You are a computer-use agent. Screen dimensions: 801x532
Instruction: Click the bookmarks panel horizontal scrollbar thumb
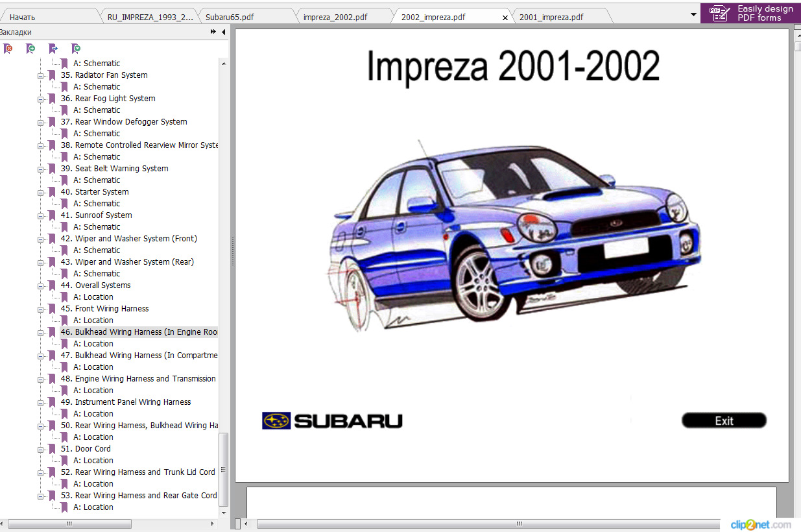69,524
